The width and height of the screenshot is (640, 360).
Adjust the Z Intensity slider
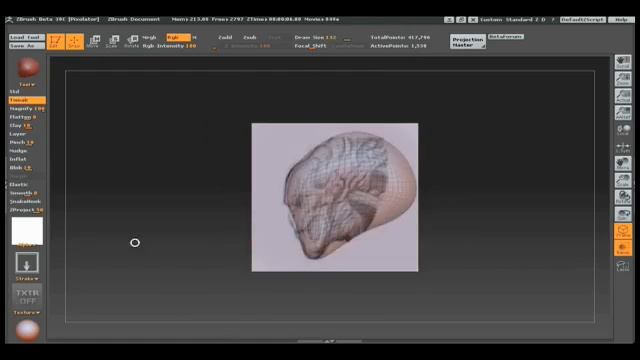[246, 46]
